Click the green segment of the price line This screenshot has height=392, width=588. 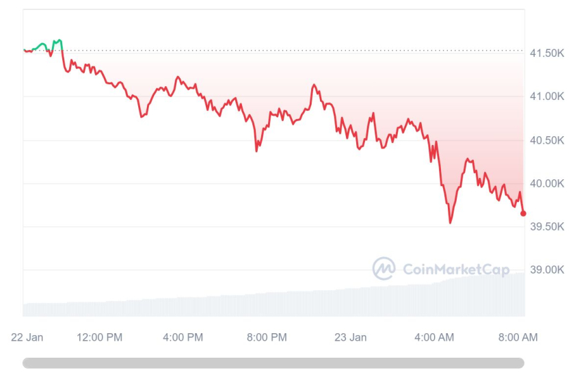(42, 45)
